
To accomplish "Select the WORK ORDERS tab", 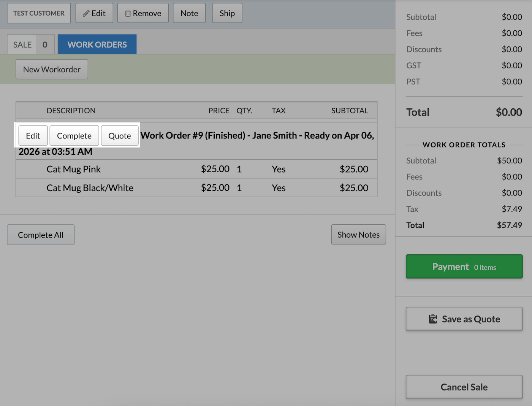I will tap(97, 44).
